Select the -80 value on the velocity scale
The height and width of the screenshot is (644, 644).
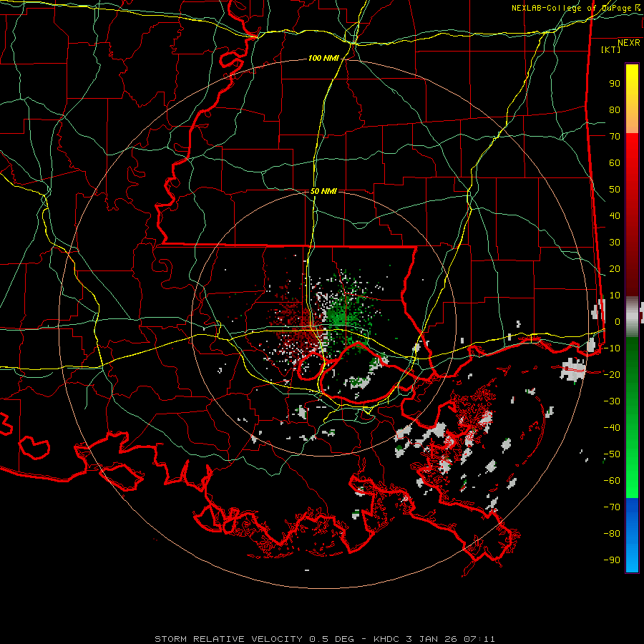coord(612,534)
